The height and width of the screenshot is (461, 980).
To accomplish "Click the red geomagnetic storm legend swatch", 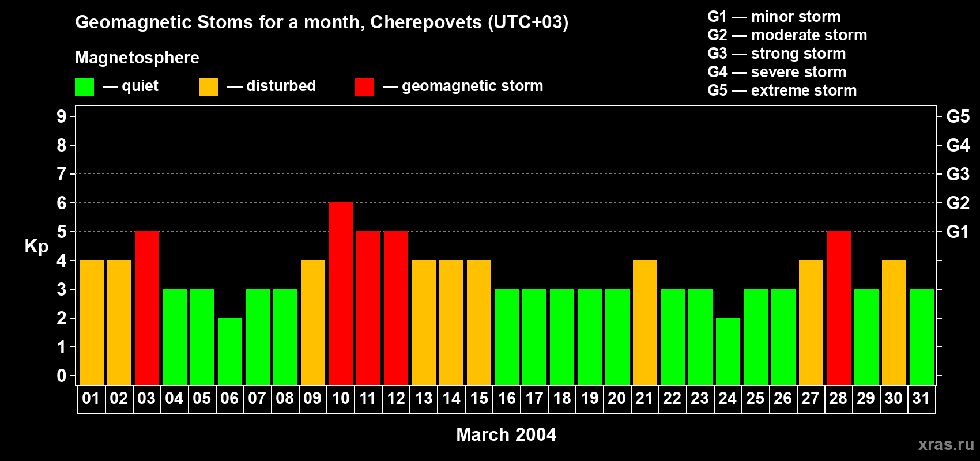I will (364, 87).
